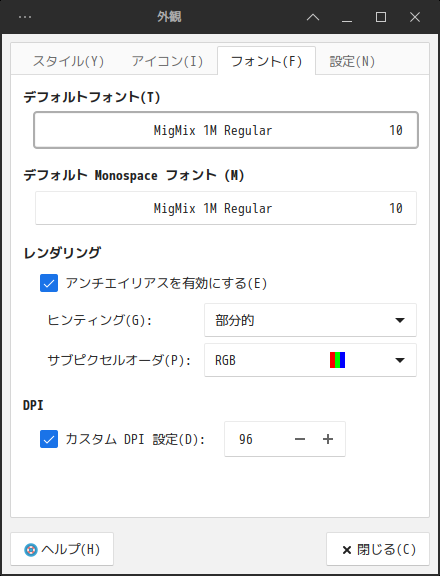Click the サブピクセルオーダ(P): label
Screen dimensions: 440x576
click(x=119, y=360)
